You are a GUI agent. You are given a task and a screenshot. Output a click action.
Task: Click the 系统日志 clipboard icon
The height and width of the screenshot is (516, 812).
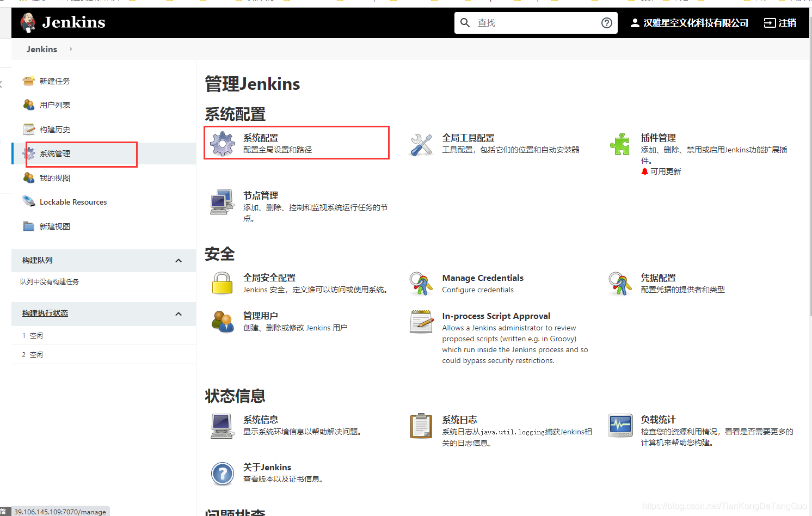(421, 426)
